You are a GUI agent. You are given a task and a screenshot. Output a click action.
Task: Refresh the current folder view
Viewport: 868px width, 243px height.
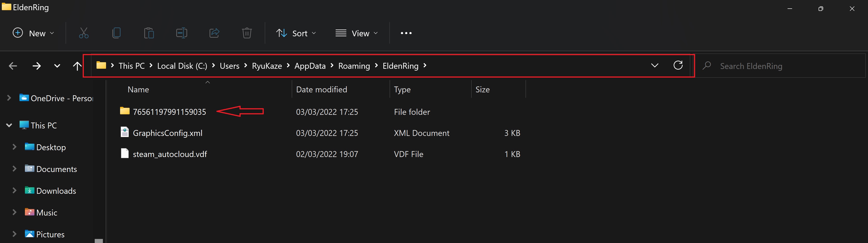pos(678,66)
